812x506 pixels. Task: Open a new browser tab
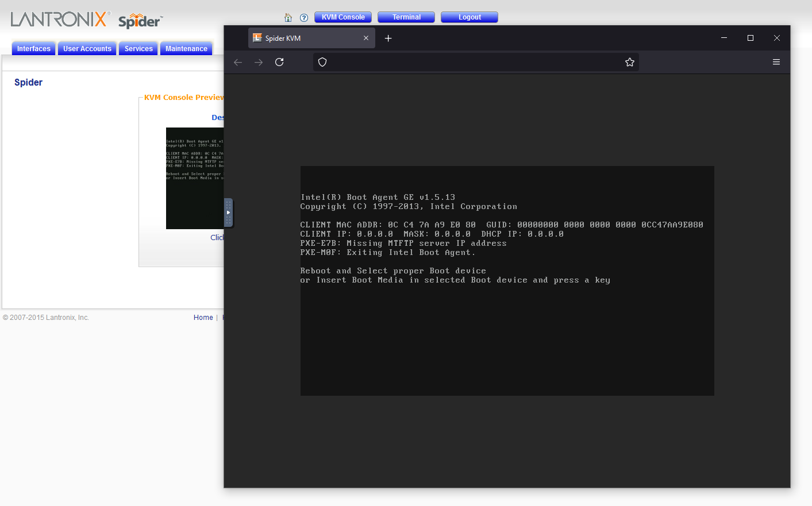pyautogui.click(x=388, y=38)
